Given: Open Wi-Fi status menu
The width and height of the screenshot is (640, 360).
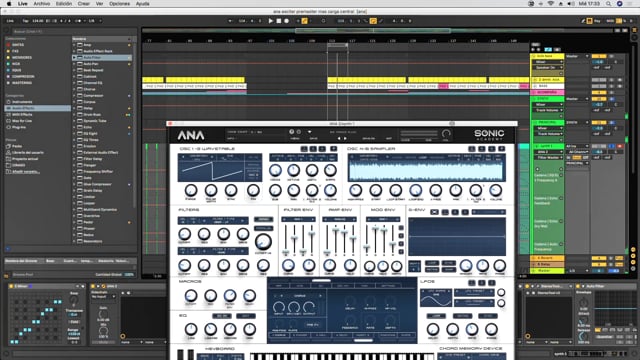Looking at the screenshot, I should click(x=550, y=4).
